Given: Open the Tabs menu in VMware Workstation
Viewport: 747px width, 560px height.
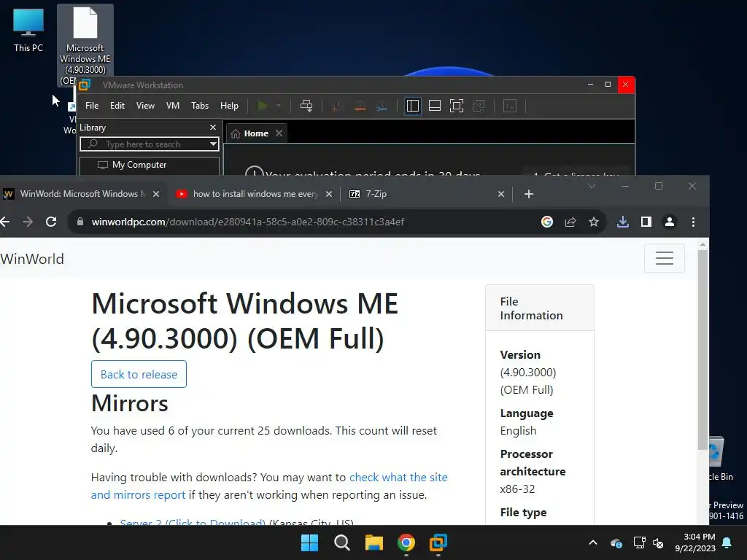Looking at the screenshot, I should tap(200, 106).
